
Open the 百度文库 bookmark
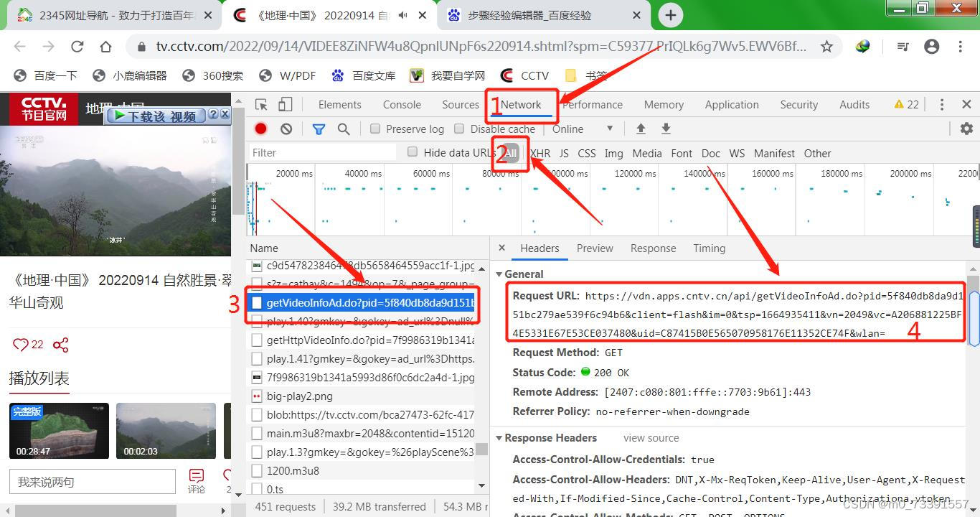364,75
